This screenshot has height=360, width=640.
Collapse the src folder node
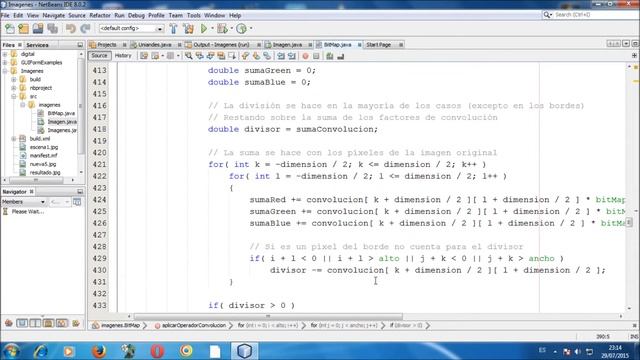(14, 96)
